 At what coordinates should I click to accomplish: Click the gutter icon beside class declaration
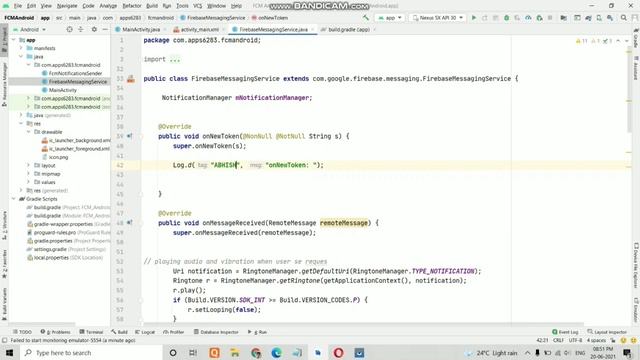[x=131, y=79]
